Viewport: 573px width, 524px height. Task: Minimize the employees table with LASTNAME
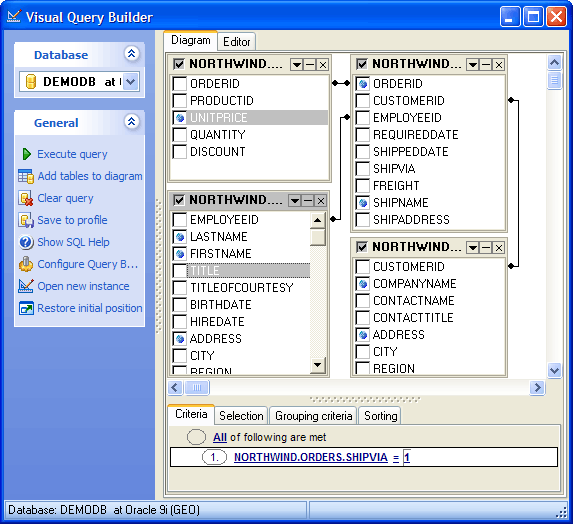point(308,201)
